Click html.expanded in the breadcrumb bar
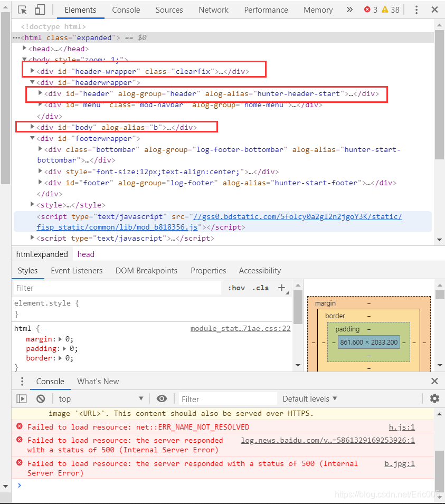The image size is (445, 504). [42, 254]
